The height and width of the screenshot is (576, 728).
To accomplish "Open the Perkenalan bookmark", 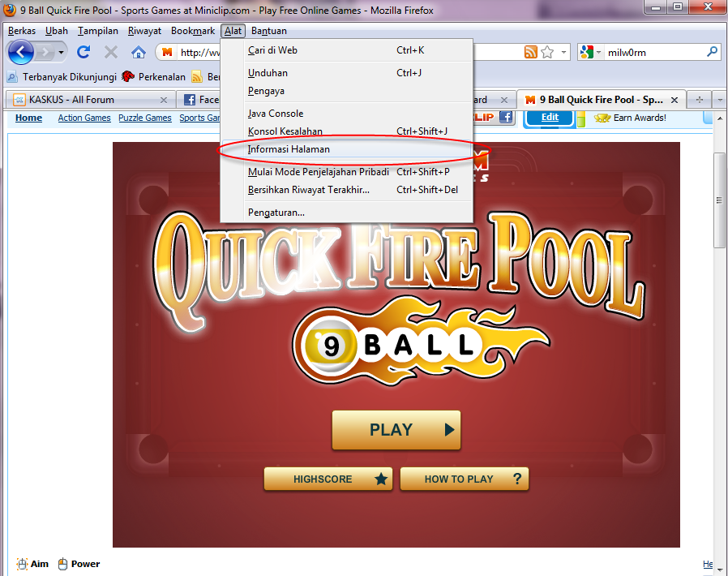I will (154, 76).
